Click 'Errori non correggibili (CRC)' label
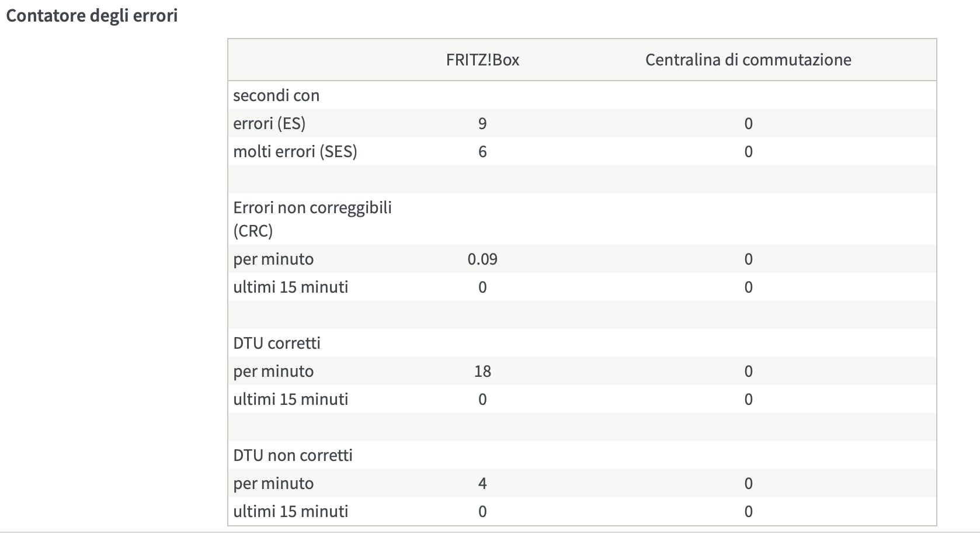The height and width of the screenshot is (534, 980). 312,219
